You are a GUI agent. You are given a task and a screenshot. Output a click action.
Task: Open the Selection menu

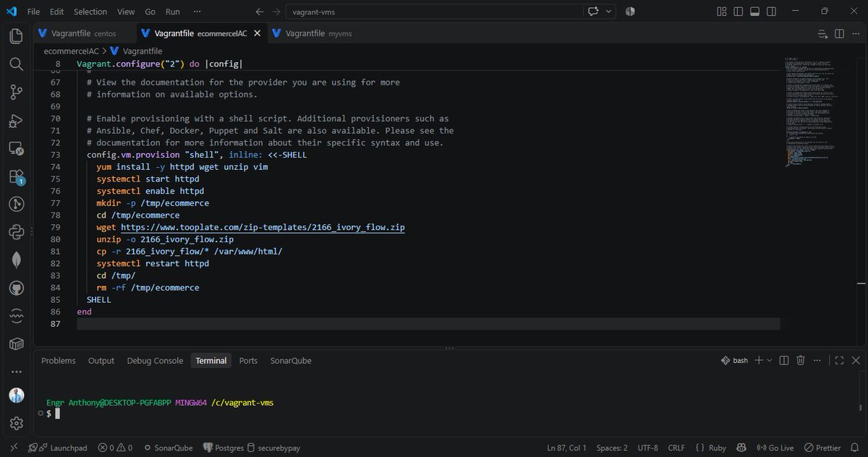90,12
